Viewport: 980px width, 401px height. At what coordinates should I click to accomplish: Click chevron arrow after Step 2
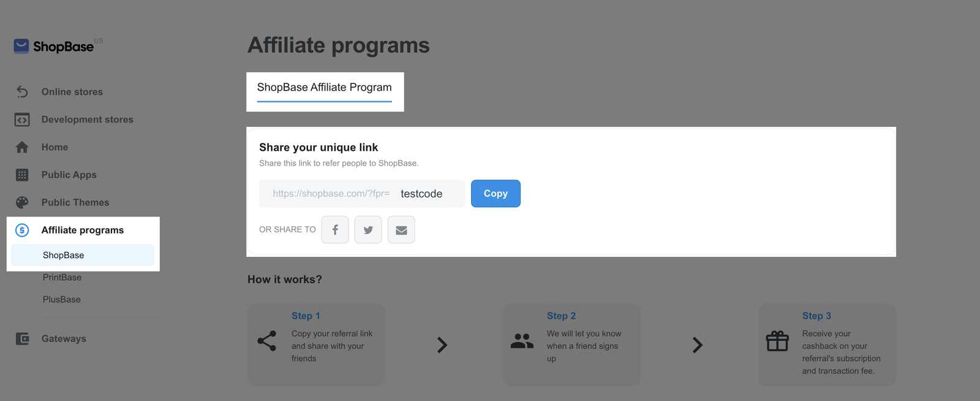(697, 345)
